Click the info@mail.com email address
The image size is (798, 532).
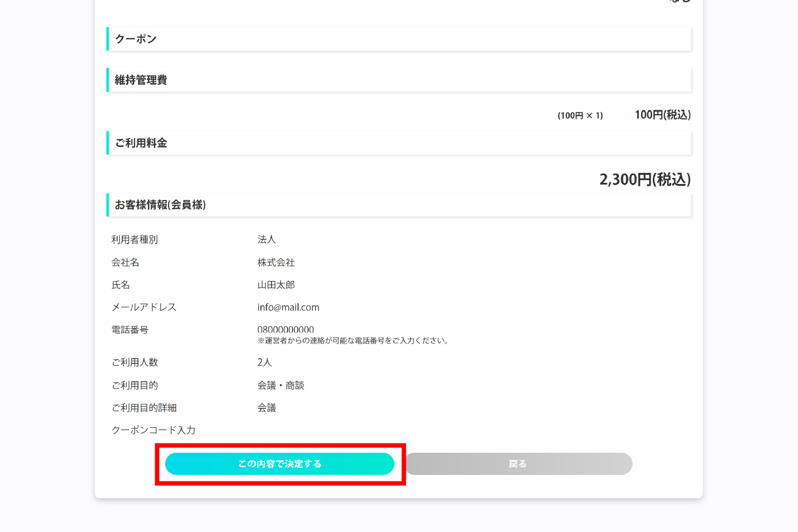point(288,307)
